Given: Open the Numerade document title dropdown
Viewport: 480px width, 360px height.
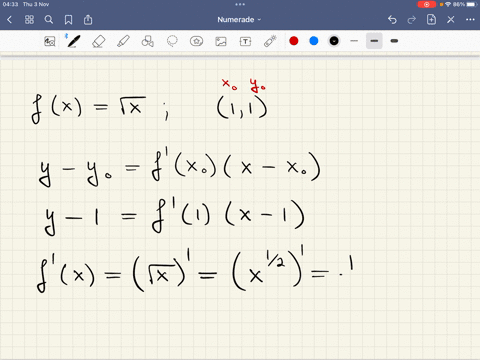Looking at the screenshot, I should [x=239, y=20].
